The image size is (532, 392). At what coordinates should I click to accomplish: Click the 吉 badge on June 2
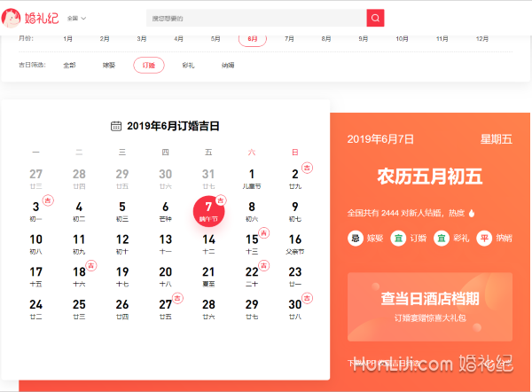(308, 167)
